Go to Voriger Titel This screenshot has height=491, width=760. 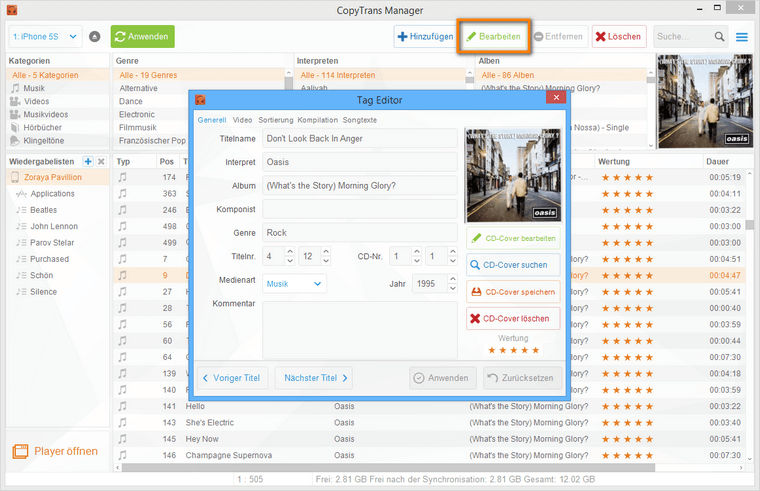232,378
